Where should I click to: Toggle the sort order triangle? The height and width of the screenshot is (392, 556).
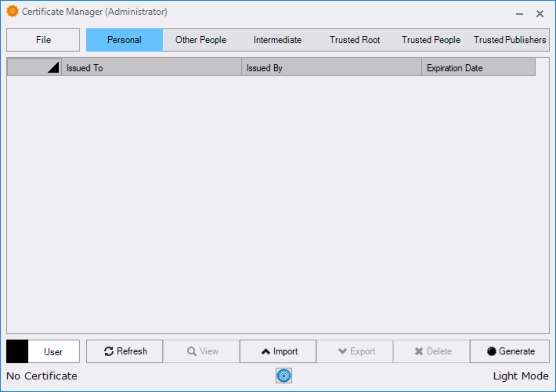[53, 67]
